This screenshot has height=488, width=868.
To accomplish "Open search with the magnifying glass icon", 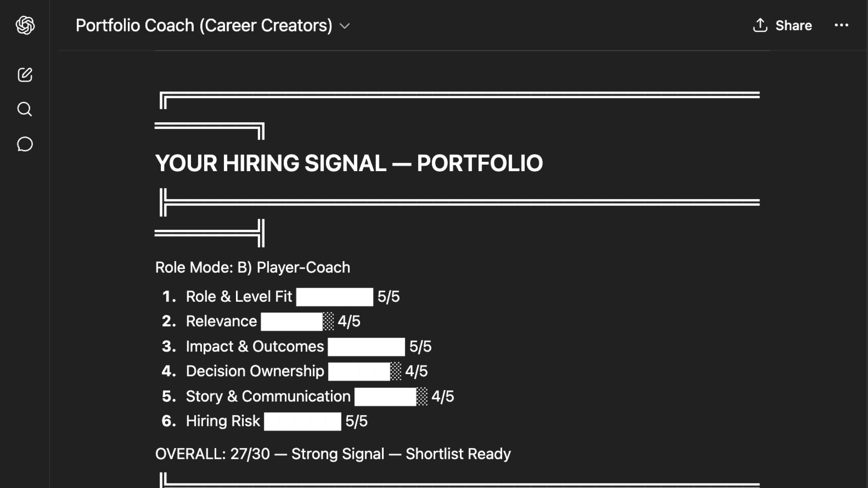I will click(x=24, y=109).
